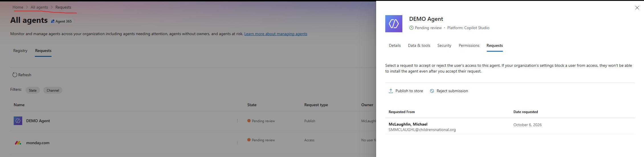Open the State filter dropdown

33,90
